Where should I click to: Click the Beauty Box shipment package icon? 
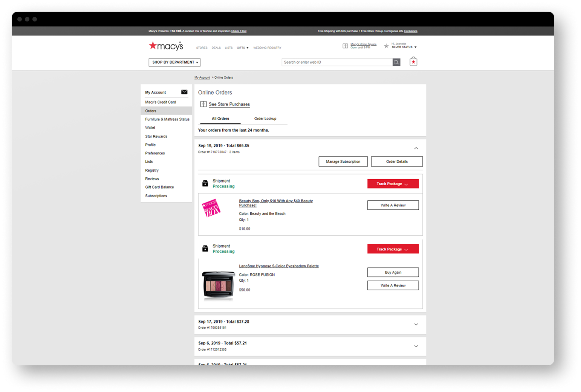pos(205,183)
